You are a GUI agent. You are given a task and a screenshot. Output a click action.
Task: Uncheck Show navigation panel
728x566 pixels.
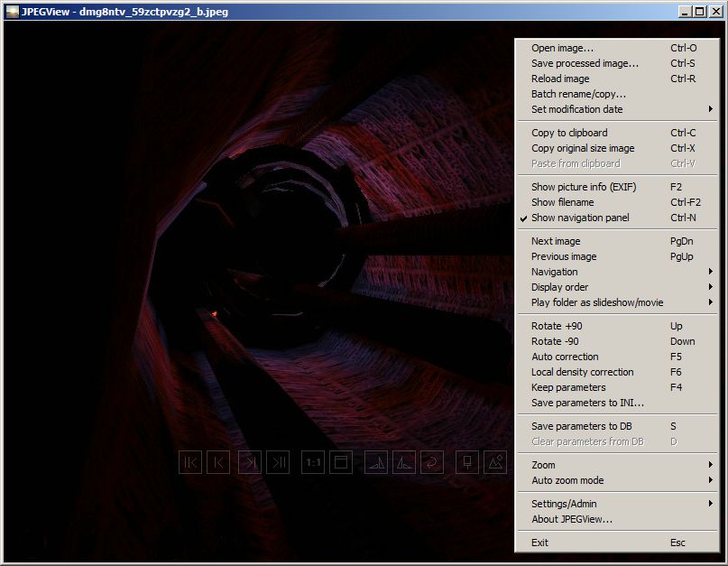coord(580,218)
